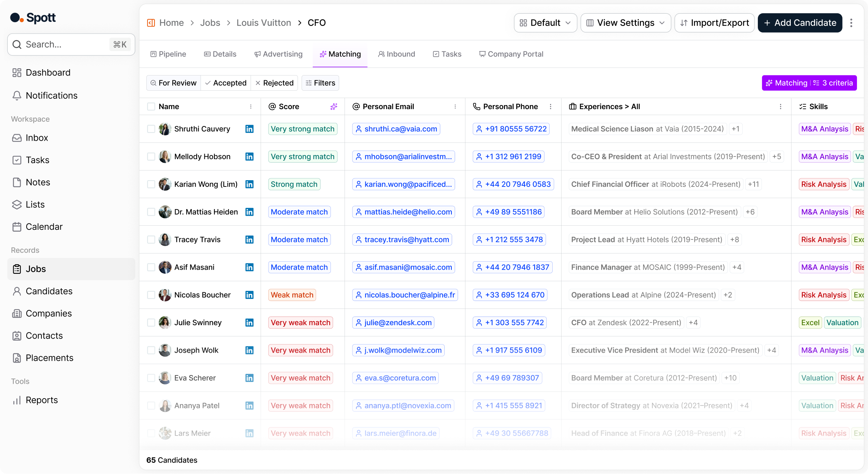The width and height of the screenshot is (868, 474).
Task: Open Shruthi Cauvery's LinkedIn icon
Action: [x=250, y=129]
